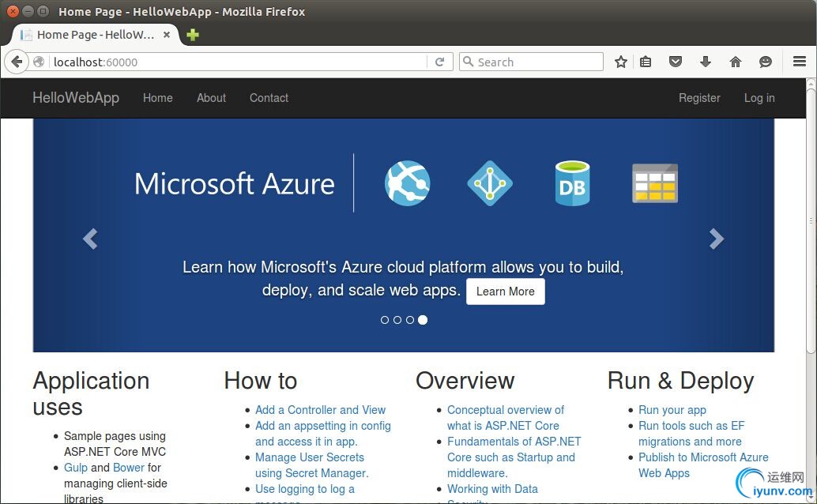Minimize the Firefox window
817x504 pixels.
[28, 11]
